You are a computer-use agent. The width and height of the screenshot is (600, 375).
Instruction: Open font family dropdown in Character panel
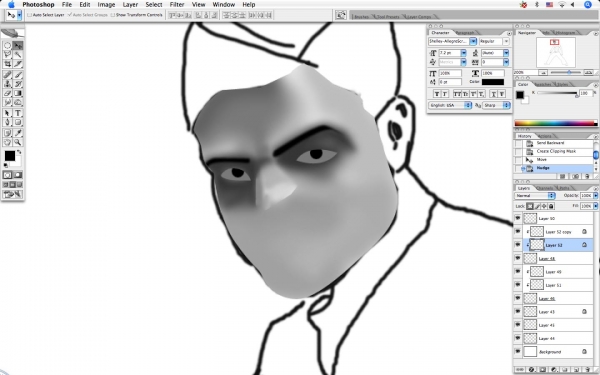pos(473,41)
